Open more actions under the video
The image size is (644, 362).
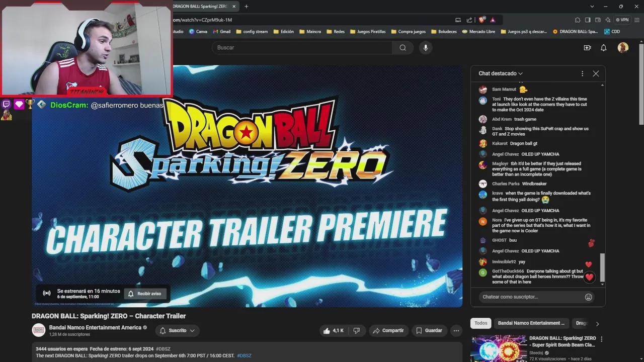(456, 331)
